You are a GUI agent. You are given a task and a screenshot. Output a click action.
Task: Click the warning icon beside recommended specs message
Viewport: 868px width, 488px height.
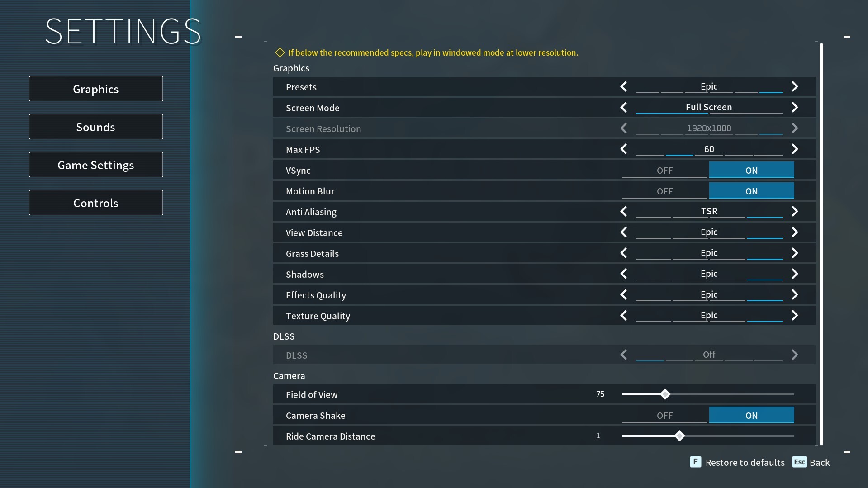click(x=280, y=52)
